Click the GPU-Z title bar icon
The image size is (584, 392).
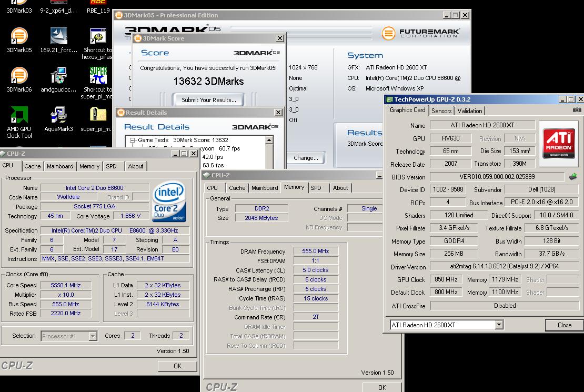[x=389, y=99]
